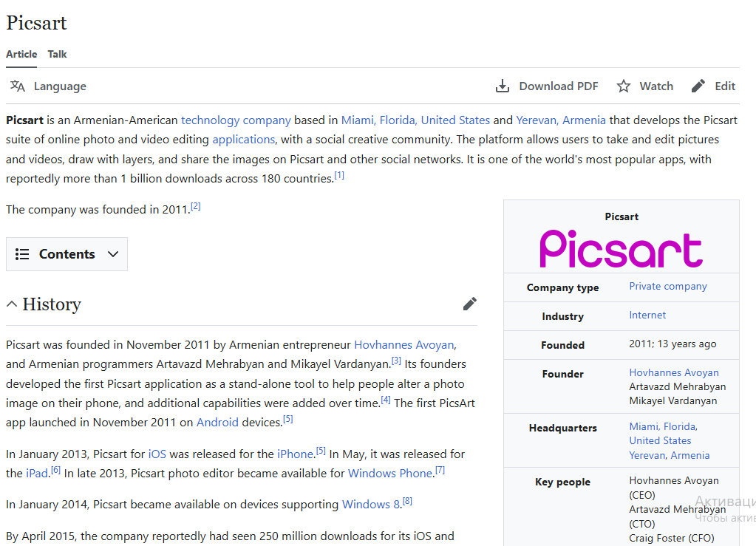Open Hovhannes Avoyan link in Founder row
756x546 pixels.
[673, 372]
